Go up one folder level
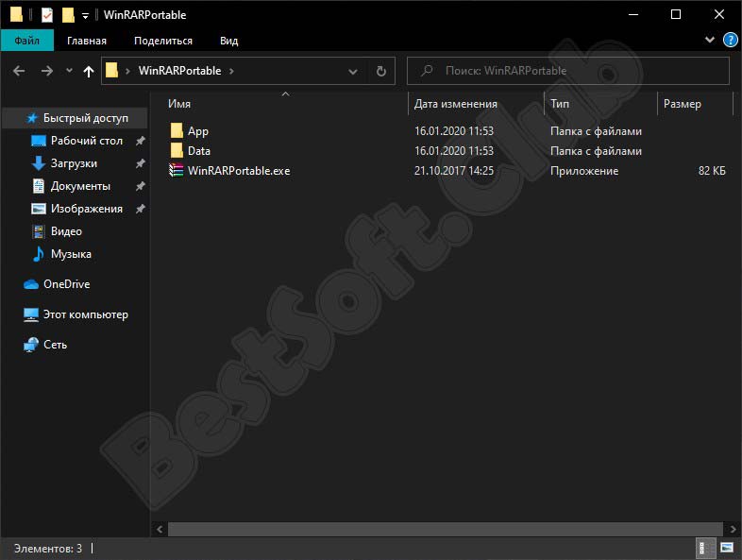 point(89,71)
